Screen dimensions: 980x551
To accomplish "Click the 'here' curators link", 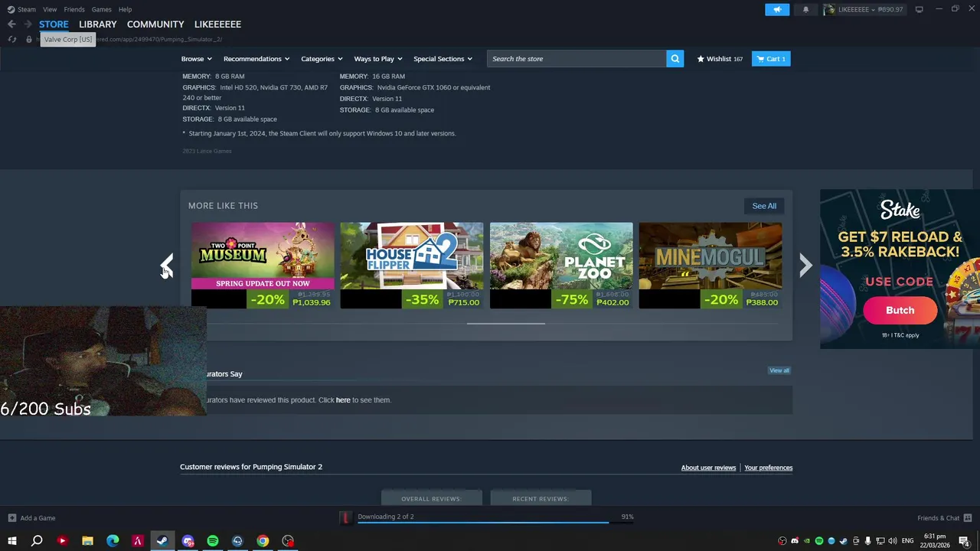I will point(343,400).
